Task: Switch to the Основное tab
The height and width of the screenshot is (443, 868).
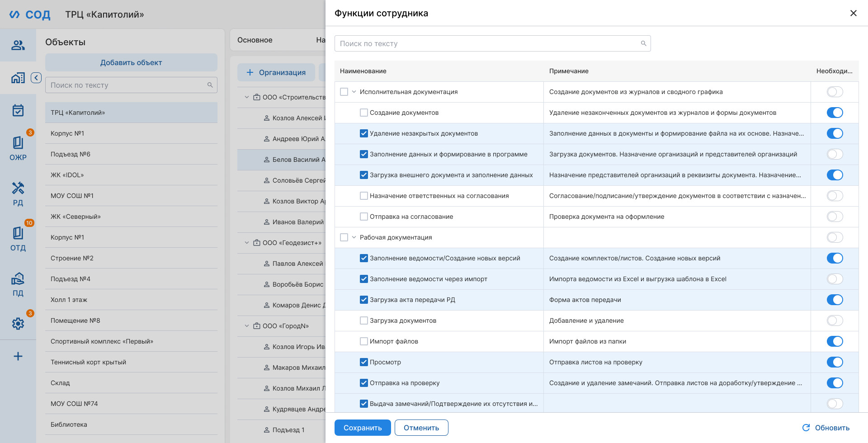Action: point(255,40)
